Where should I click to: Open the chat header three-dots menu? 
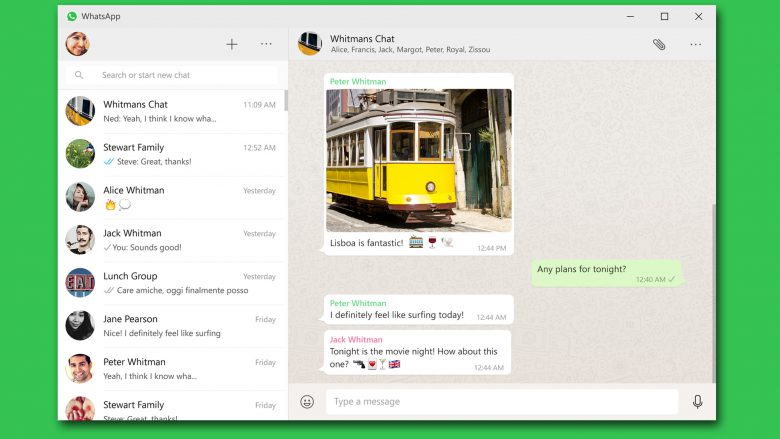point(695,44)
